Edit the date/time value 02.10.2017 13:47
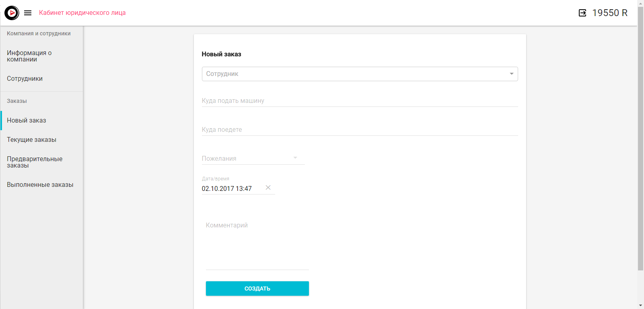This screenshot has width=644, height=309. coord(230,188)
